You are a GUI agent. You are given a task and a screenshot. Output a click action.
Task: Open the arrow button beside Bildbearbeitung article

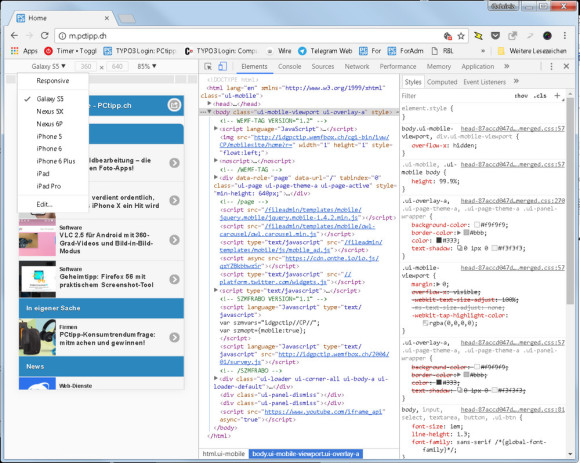tap(175, 163)
